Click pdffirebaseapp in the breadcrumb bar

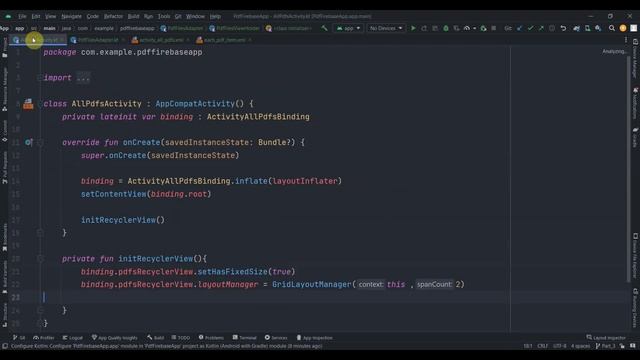(x=137, y=28)
